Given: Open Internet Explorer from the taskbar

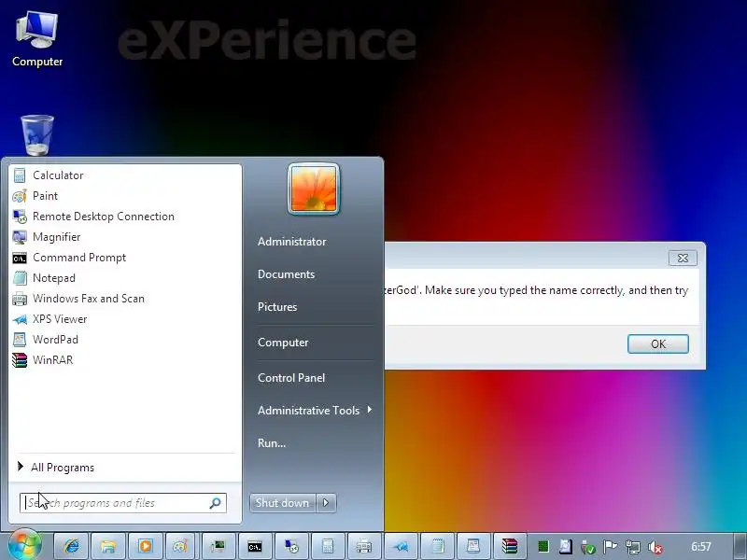Looking at the screenshot, I should coord(71,546).
